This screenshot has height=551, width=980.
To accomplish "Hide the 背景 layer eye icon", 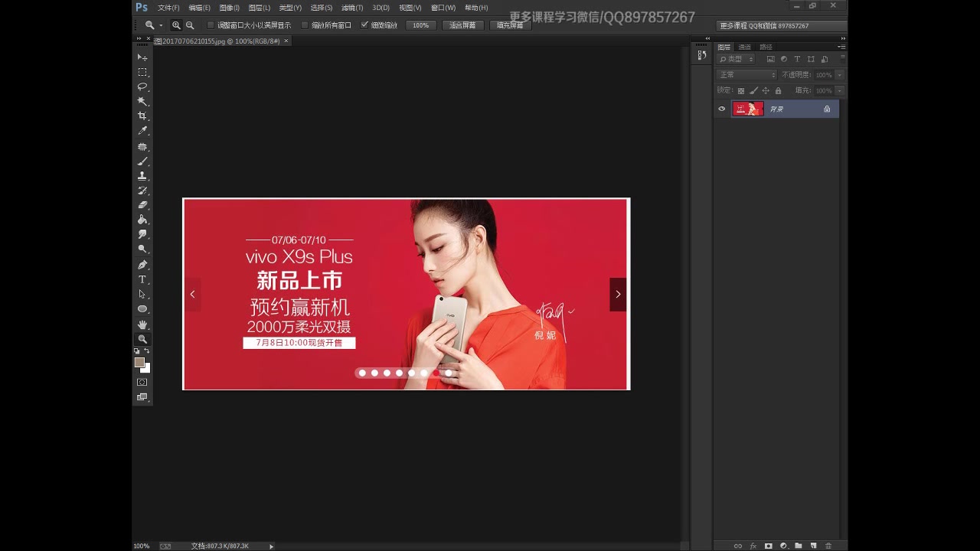I will point(721,109).
